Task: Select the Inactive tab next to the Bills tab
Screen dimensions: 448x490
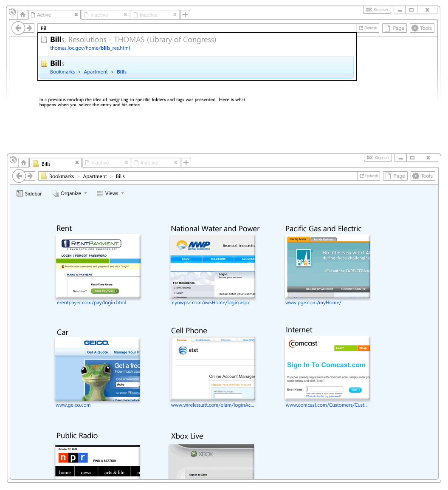Action: pyautogui.click(x=107, y=162)
